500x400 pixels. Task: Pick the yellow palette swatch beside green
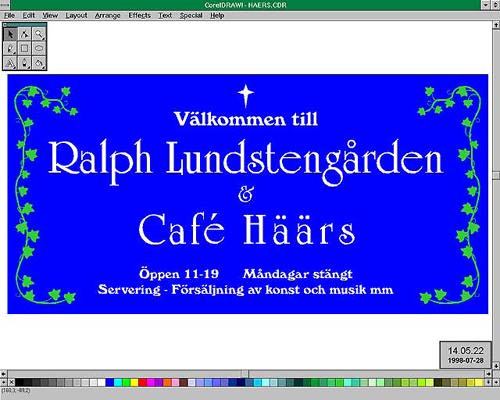click(134, 382)
